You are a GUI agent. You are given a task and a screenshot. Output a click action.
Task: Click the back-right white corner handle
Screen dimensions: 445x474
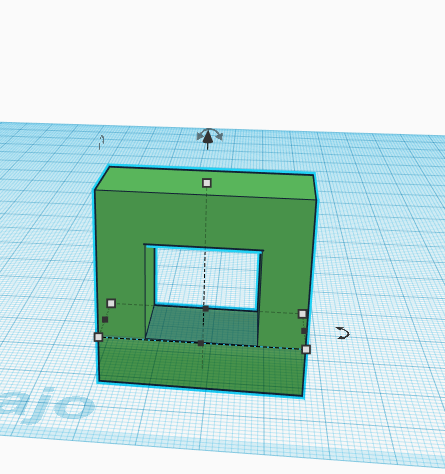(x=302, y=314)
